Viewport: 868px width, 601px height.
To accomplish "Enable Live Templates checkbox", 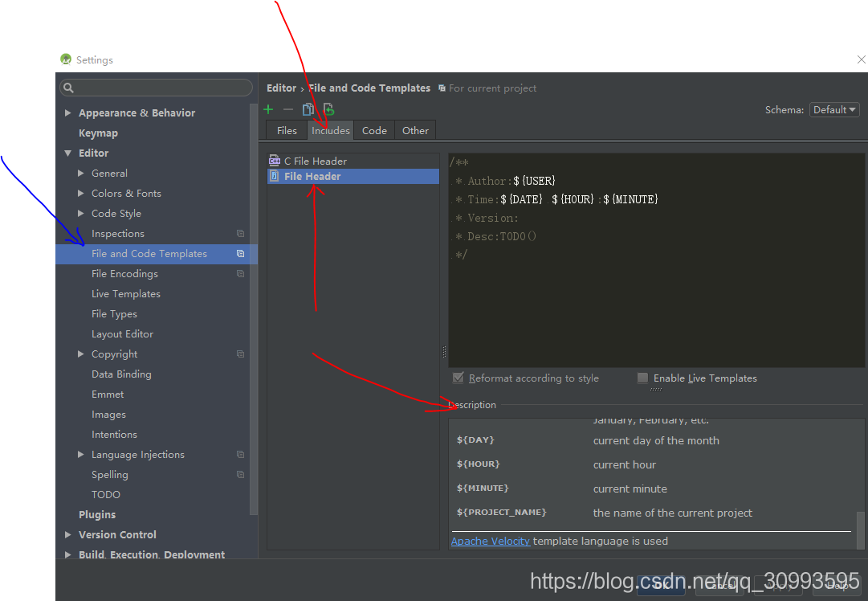I will click(x=642, y=378).
